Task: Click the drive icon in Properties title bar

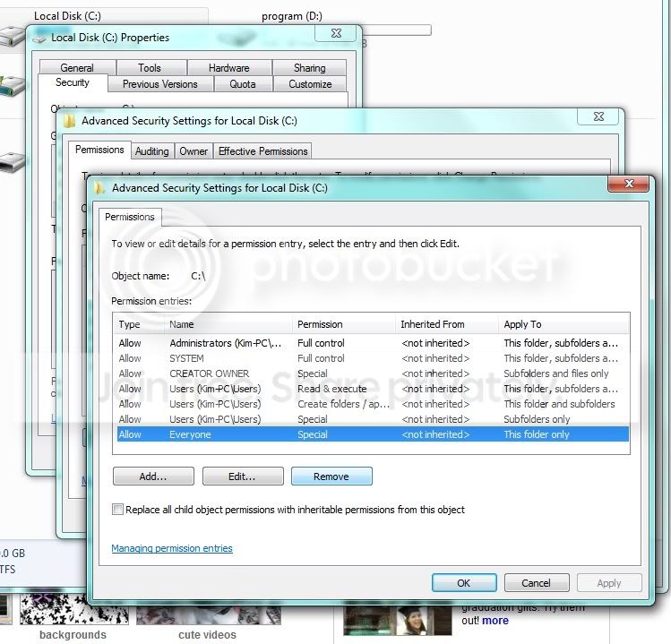Action: pyautogui.click(x=39, y=39)
